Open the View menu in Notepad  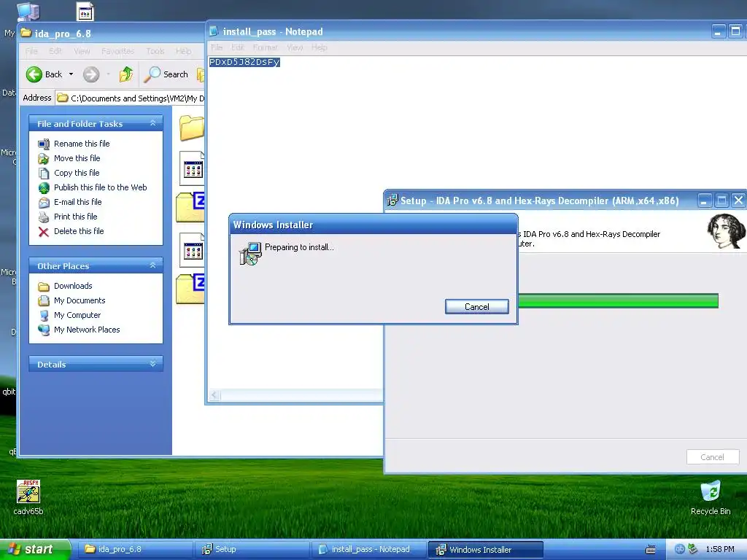click(x=295, y=47)
